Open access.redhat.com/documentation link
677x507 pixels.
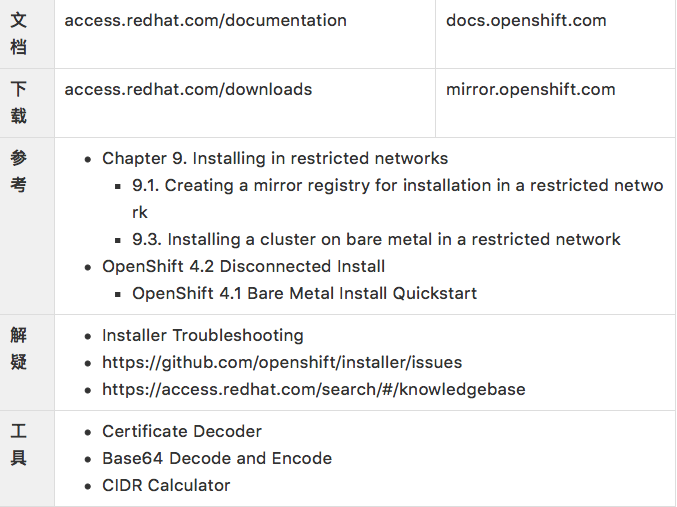pos(206,20)
